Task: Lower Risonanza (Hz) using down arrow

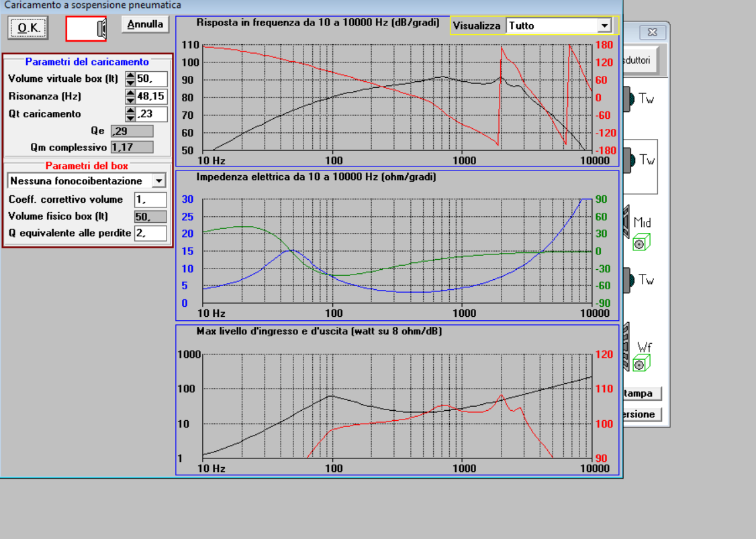Action: (x=130, y=100)
